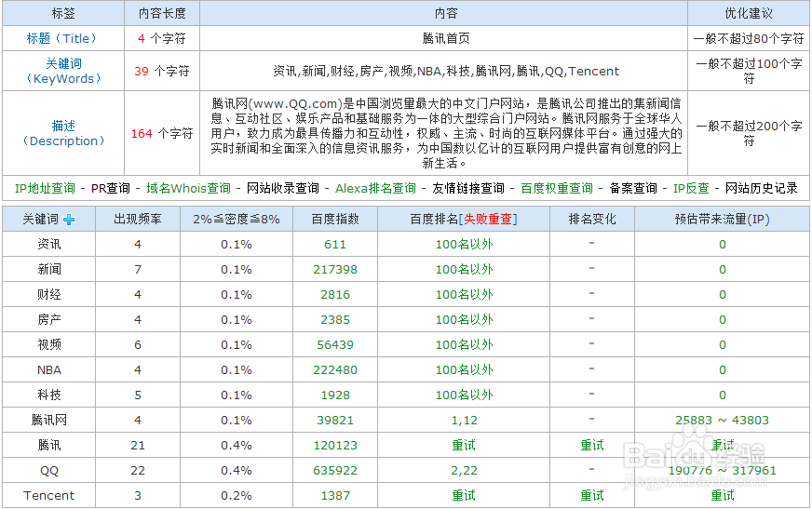This screenshot has width=812, height=509.
Task: Open 百度权重查询 link
Action: pos(557,188)
